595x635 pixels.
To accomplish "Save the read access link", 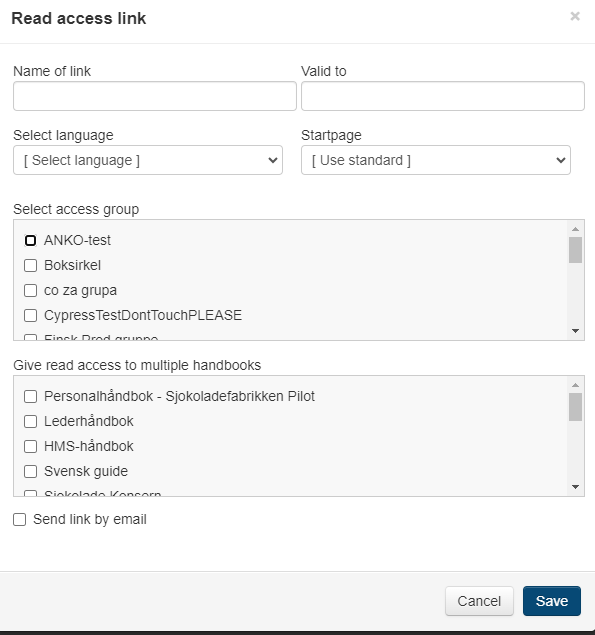I will [x=552, y=601].
